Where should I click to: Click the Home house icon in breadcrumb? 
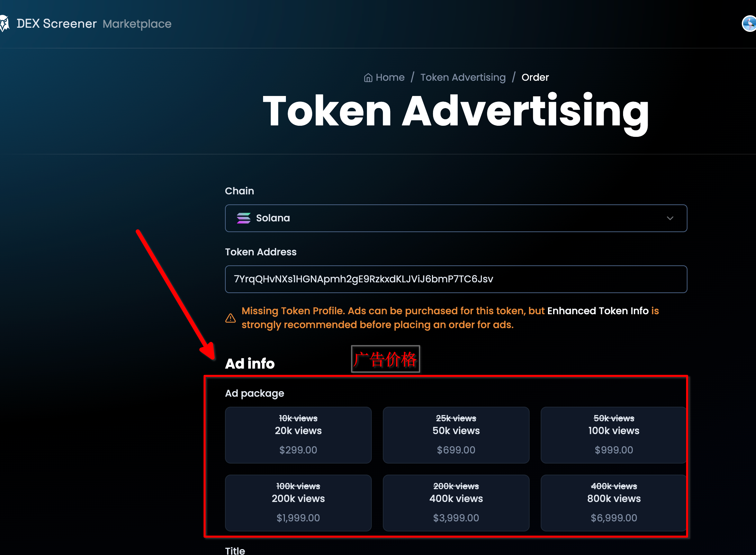click(x=368, y=78)
